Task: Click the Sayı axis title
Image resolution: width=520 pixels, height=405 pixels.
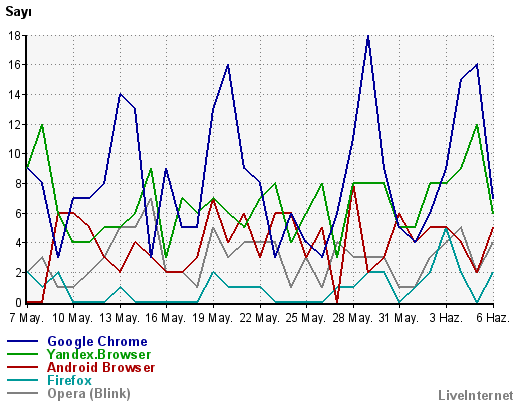Action: (x=18, y=12)
